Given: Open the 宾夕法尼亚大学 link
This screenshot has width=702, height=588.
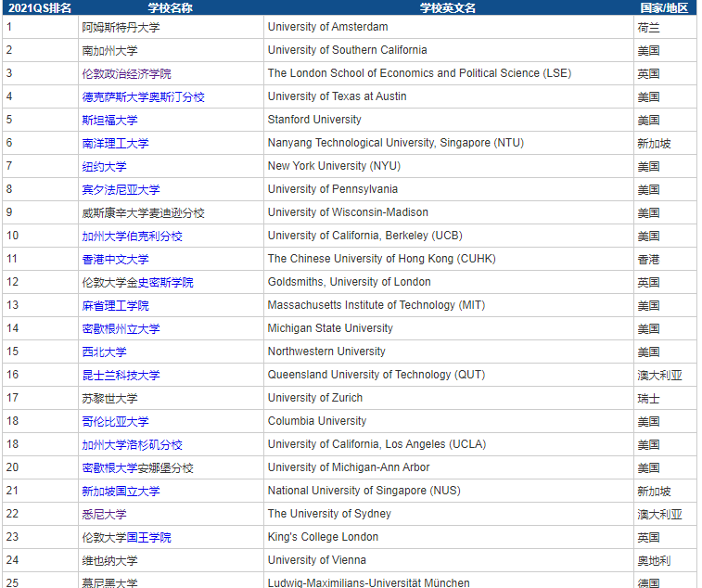Looking at the screenshot, I should (x=121, y=189).
